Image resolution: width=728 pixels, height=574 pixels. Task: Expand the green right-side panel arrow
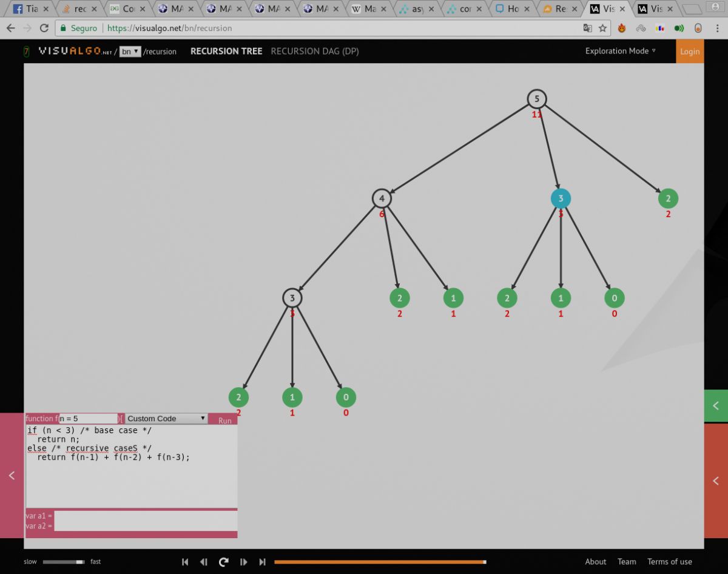716,406
